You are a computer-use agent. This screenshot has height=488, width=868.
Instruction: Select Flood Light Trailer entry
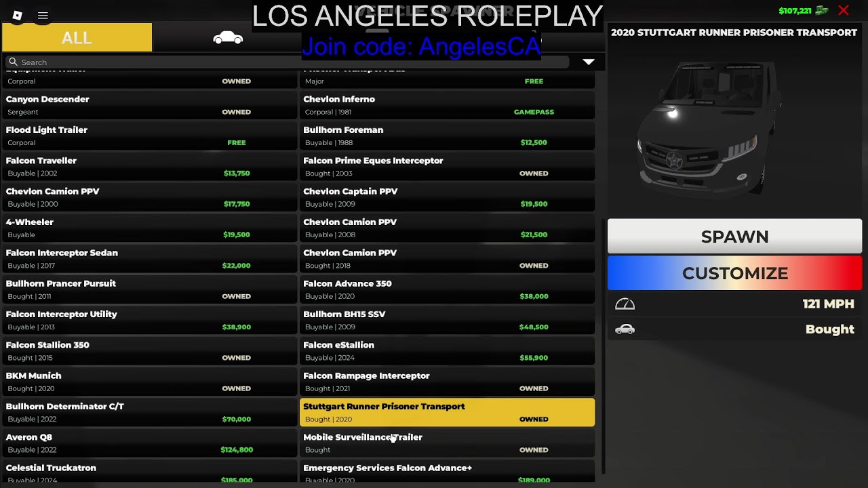click(x=150, y=136)
